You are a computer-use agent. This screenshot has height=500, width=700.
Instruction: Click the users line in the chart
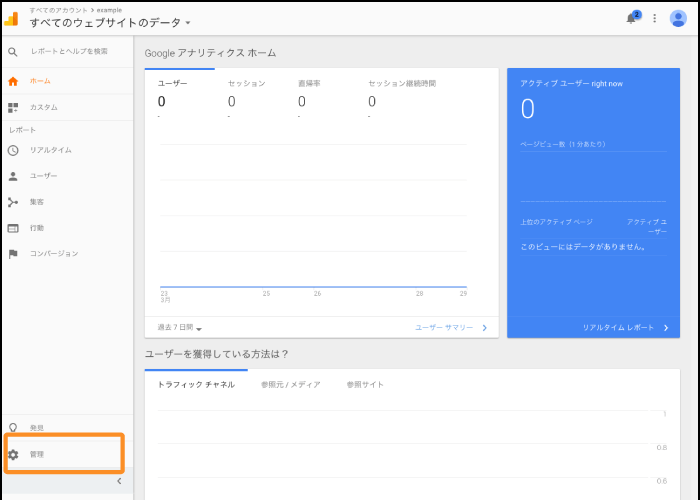tap(313, 287)
